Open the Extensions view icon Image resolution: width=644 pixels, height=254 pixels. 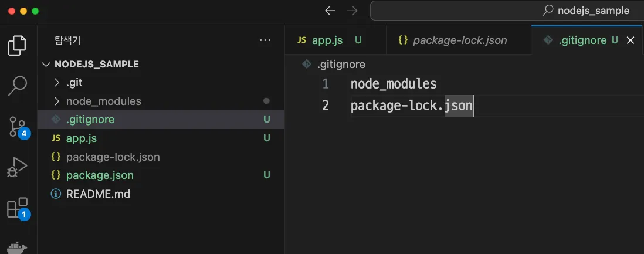click(17, 208)
